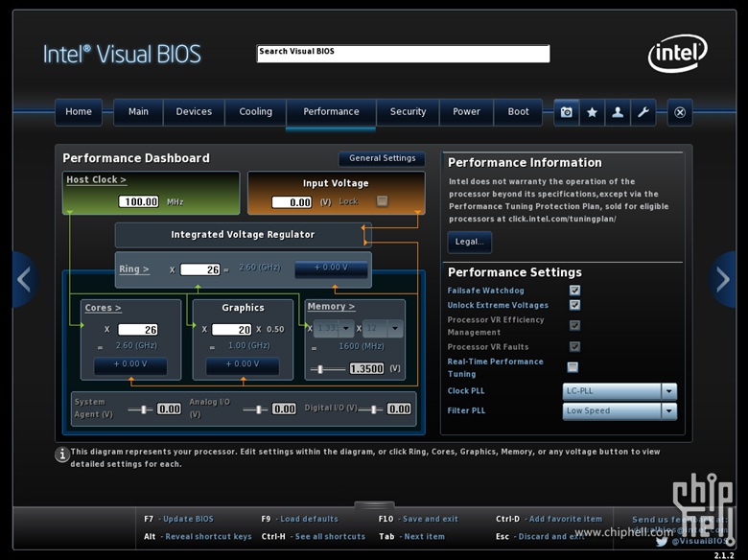Click the Graphics + 0.00 V voltage button

click(x=243, y=365)
